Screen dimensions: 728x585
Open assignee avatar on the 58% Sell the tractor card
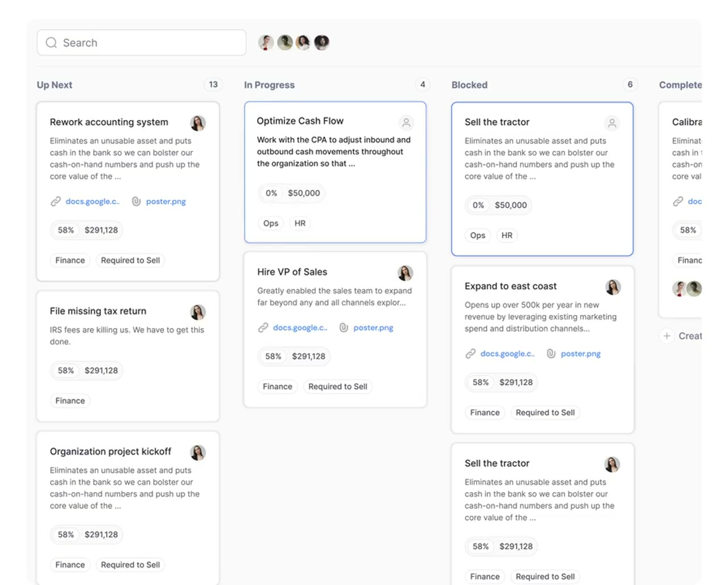(x=612, y=464)
